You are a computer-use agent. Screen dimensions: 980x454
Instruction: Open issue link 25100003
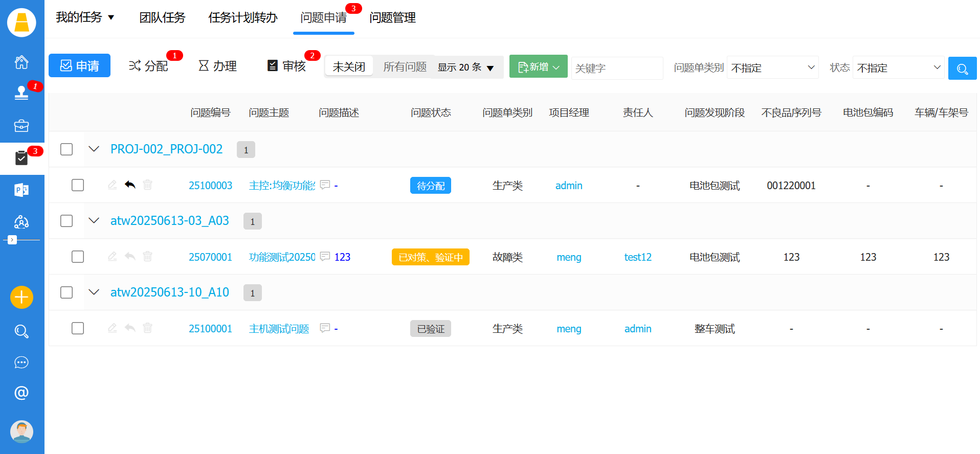210,186
